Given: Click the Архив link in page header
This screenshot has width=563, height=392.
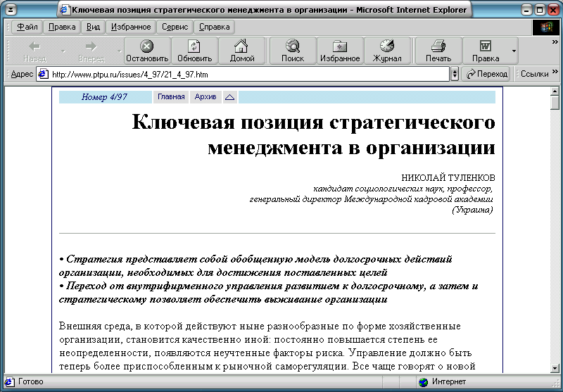Looking at the screenshot, I should click(x=205, y=97).
